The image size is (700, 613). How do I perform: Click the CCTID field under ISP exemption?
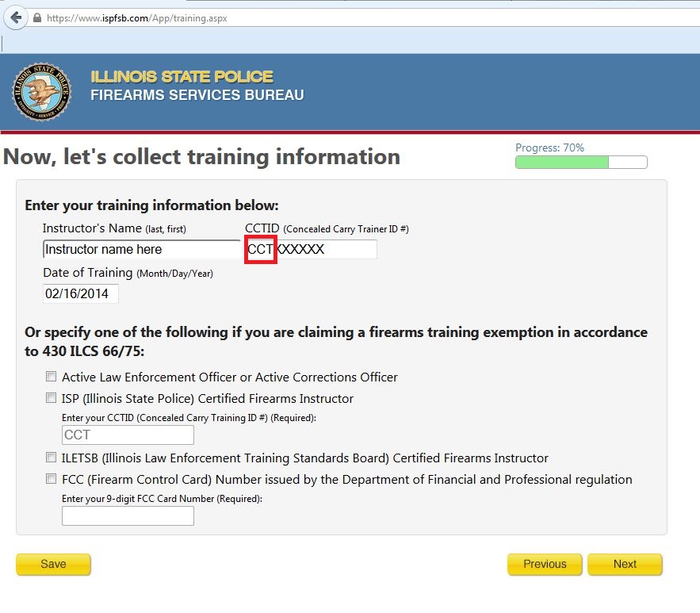click(x=127, y=435)
